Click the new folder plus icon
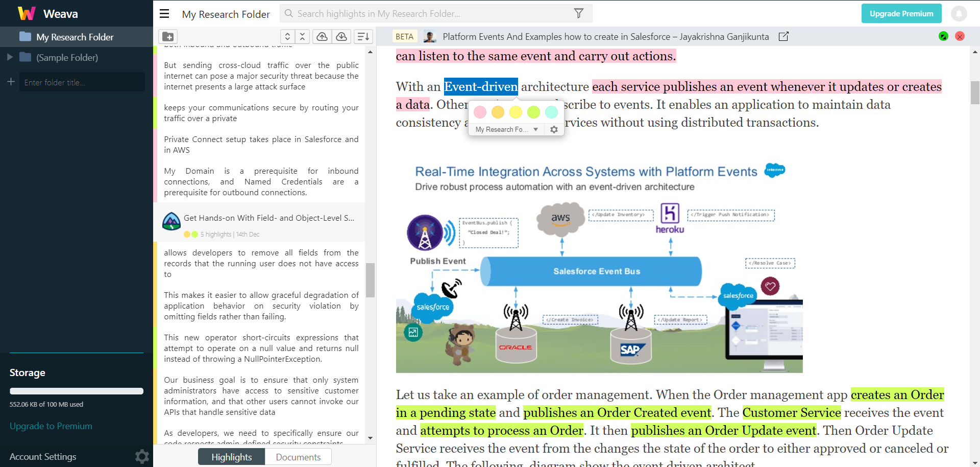This screenshot has width=980, height=467. (168, 37)
